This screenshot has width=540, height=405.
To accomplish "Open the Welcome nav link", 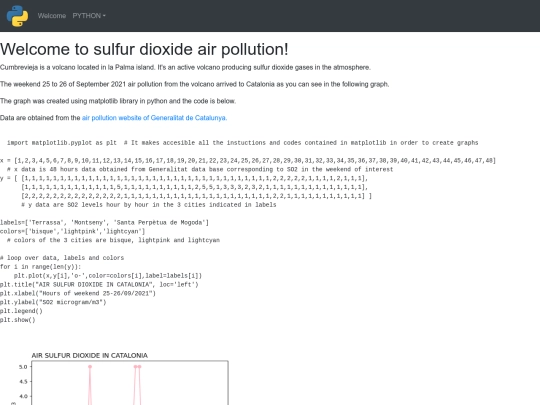I will [52, 16].
